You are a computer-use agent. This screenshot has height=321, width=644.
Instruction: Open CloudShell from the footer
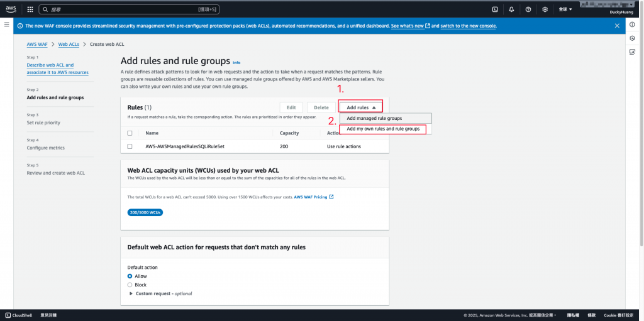(19, 315)
